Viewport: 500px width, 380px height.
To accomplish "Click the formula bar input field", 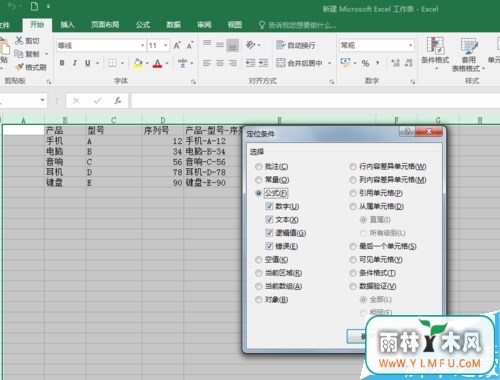I will (x=315, y=100).
